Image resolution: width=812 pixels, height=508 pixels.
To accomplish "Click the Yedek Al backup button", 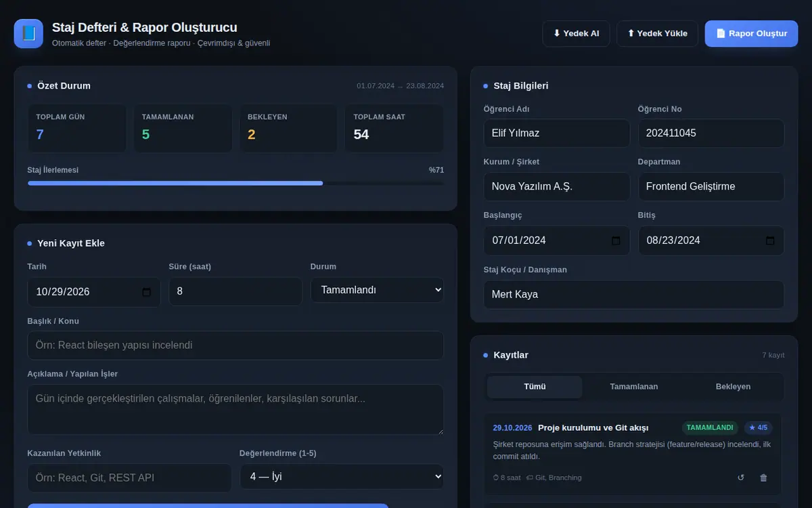I will coord(576,33).
